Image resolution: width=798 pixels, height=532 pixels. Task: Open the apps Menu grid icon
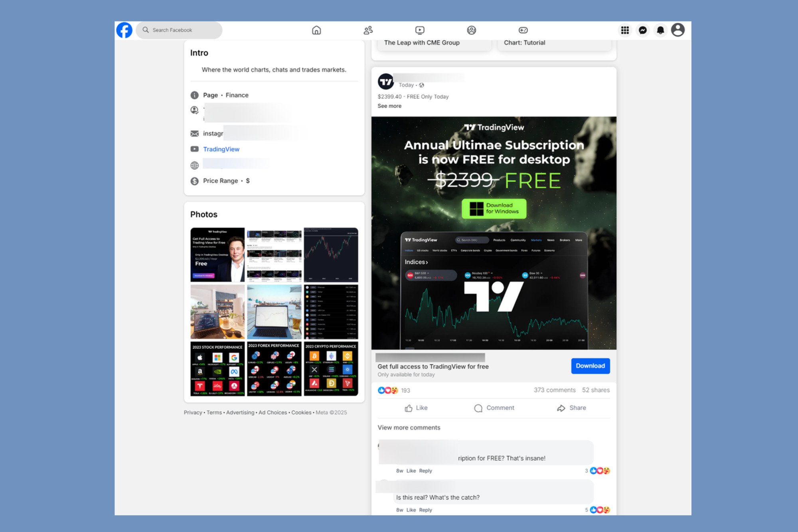click(x=625, y=30)
